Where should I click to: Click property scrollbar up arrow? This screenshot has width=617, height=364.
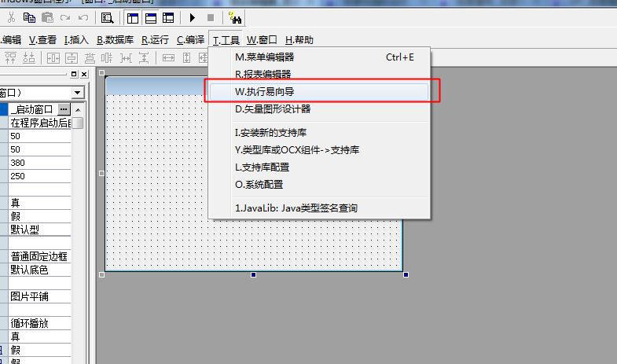[x=78, y=110]
